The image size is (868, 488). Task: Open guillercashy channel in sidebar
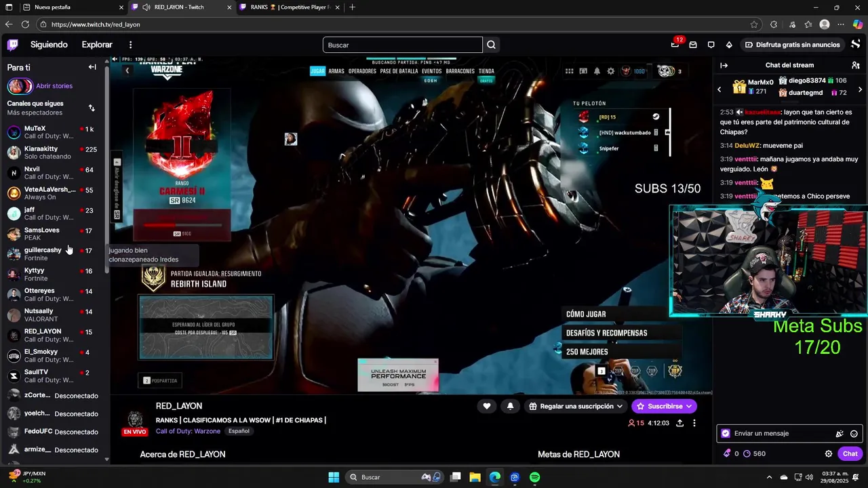coord(53,254)
